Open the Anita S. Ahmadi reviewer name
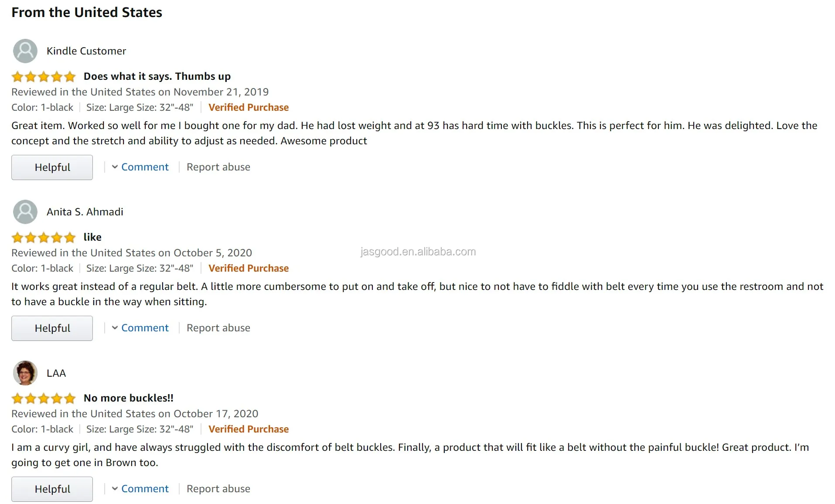835x504 pixels. pos(85,212)
